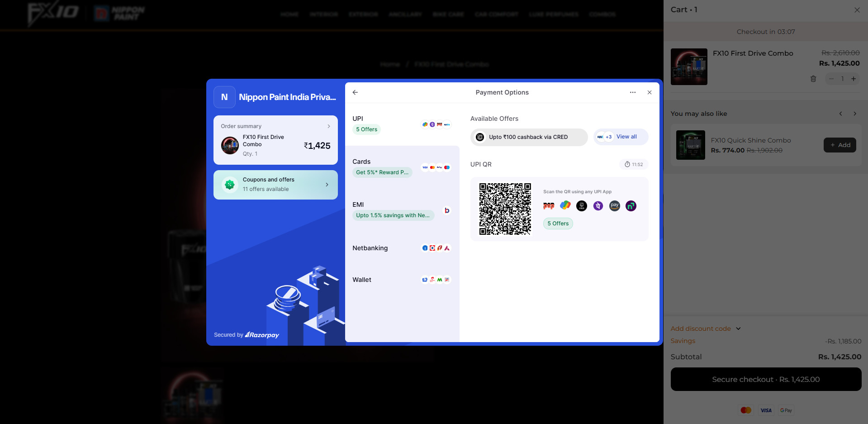Viewport: 868px width, 424px height.
Task: Click the Bajaj icon in the EMI row
Action: (x=447, y=210)
